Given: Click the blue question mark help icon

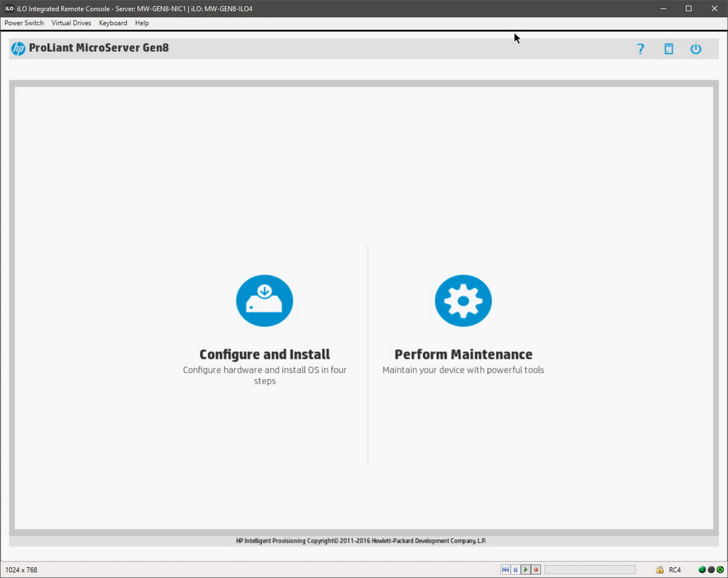Looking at the screenshot, I should coord(640,49).
